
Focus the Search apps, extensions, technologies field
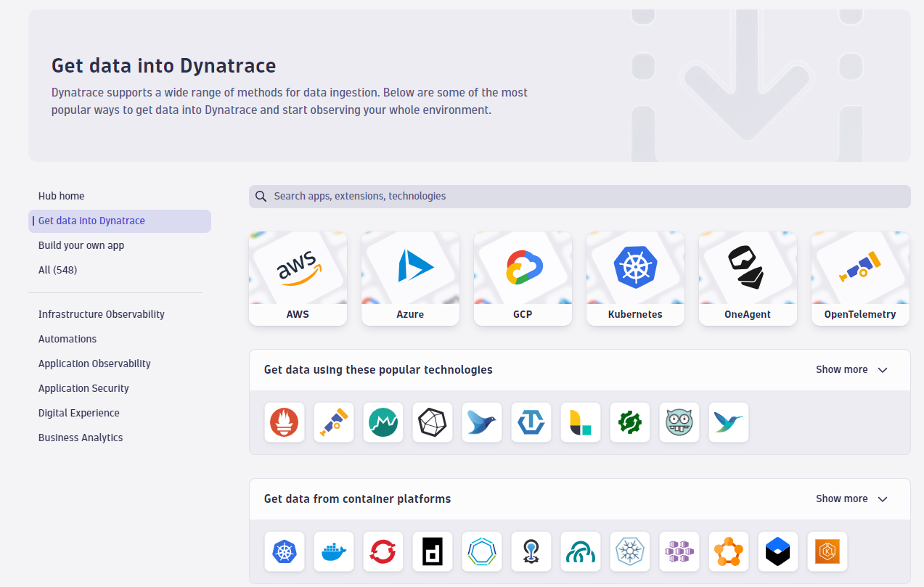[x=580, y=196]
